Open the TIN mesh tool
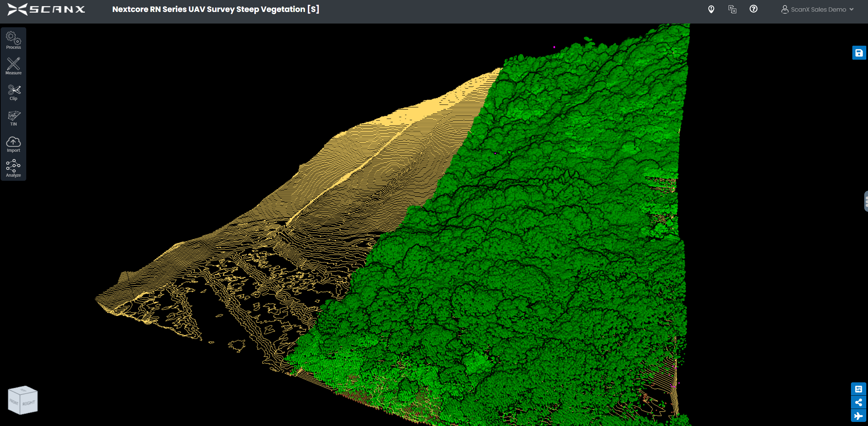Viewport: 868px width, 426px height. pyautogui.click(x=13, y=118)
